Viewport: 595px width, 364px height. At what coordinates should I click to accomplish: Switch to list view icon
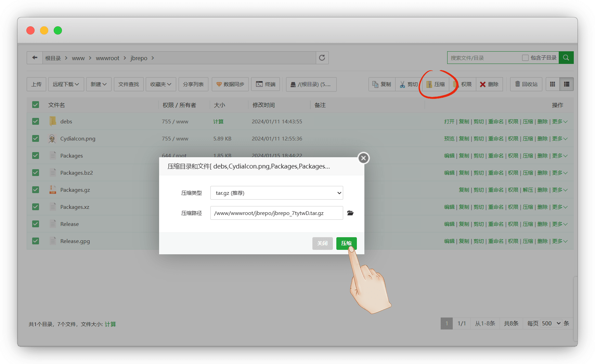point(567,84)
